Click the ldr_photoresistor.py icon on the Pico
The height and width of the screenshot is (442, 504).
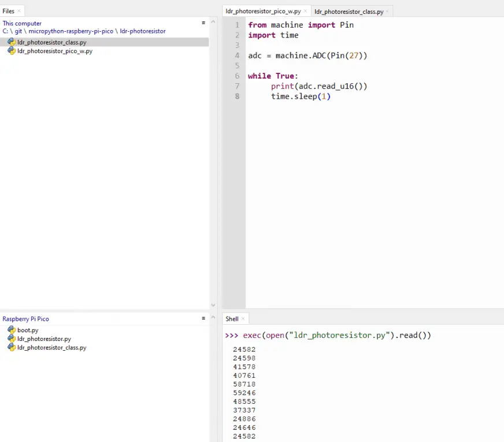click(x=11, y=339)
